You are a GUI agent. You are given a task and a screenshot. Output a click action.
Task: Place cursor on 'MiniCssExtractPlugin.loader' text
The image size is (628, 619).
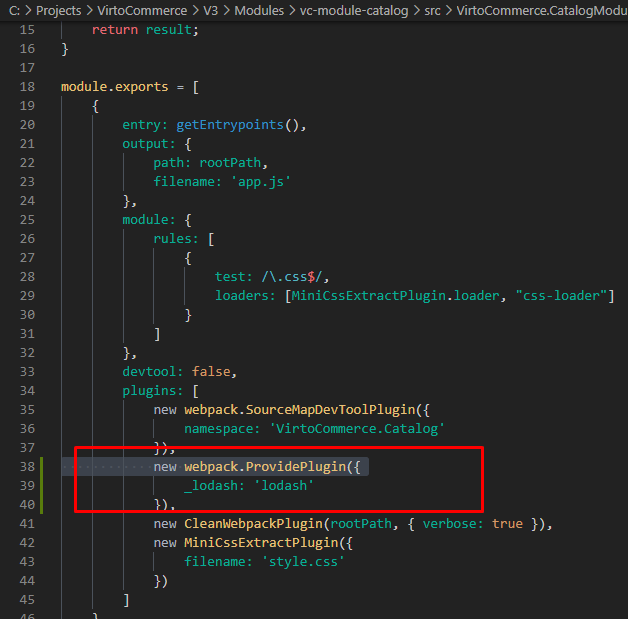(x=395, y=296)
